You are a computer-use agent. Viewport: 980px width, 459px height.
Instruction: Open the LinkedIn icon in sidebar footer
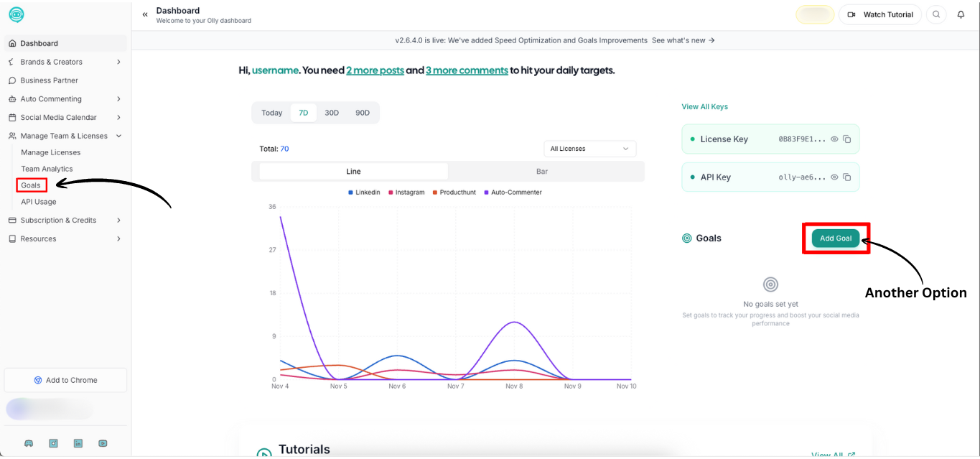coord(78,443)
